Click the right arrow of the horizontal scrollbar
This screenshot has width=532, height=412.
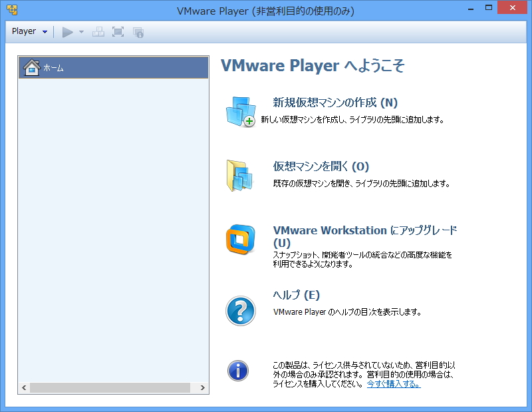click(202, 387)
